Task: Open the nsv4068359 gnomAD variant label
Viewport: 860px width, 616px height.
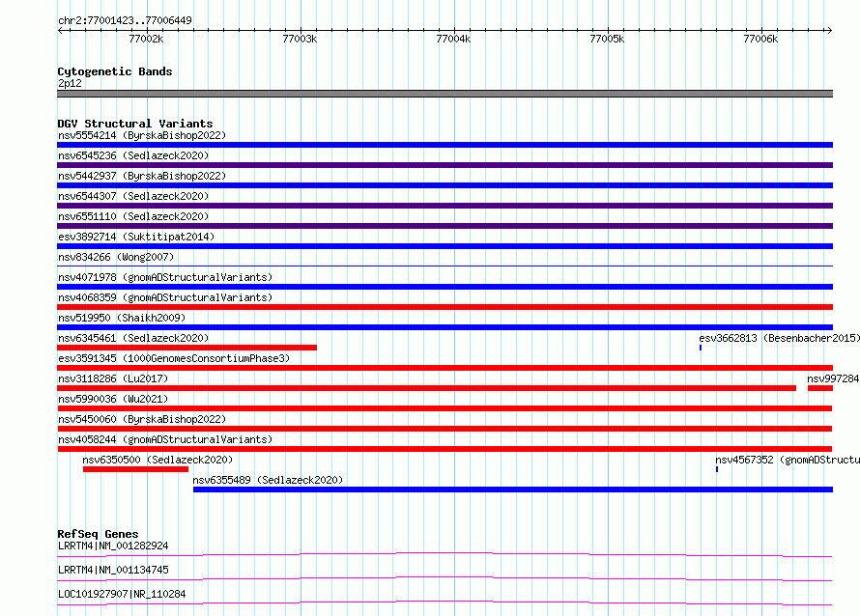Action: click(x=165, y=297)
